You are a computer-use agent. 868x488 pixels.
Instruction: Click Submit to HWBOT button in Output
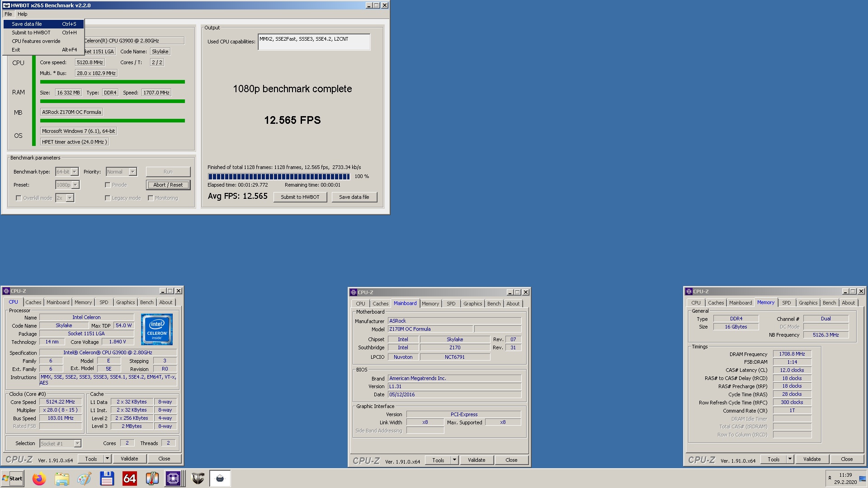300,197
